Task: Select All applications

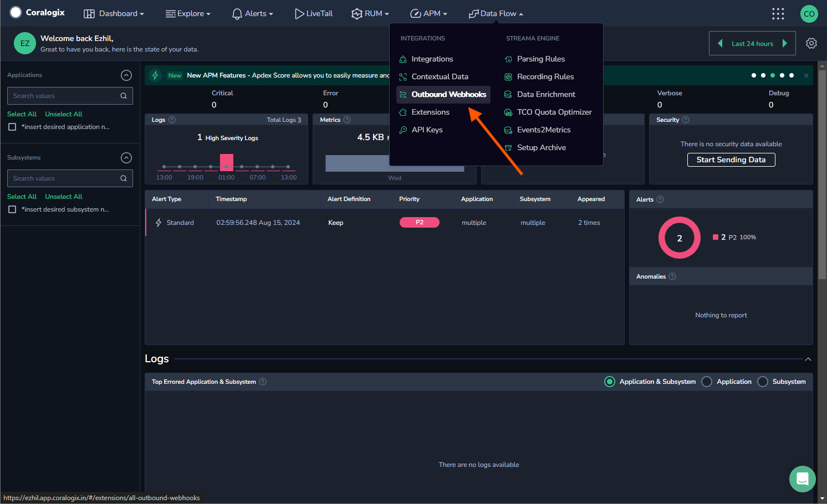Action: tap(22, 114)
